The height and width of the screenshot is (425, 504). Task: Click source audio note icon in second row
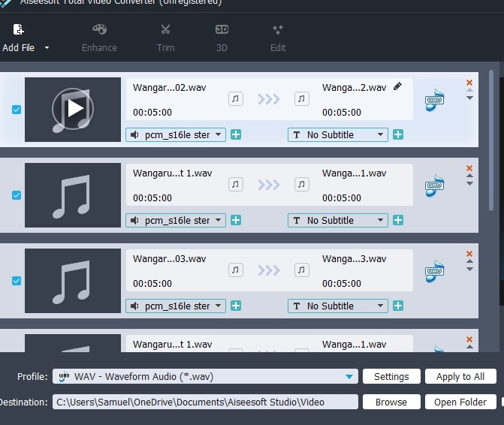coord(236,185)
